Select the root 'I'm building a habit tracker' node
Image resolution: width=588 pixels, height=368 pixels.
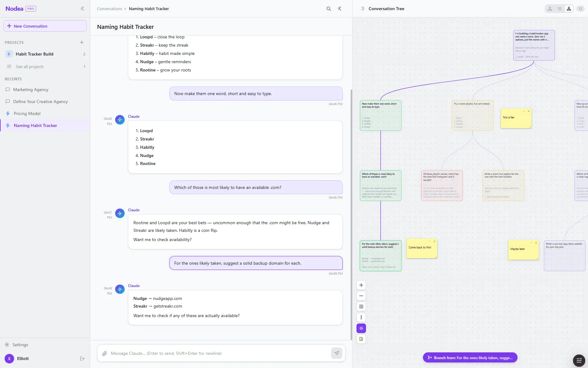534,45
